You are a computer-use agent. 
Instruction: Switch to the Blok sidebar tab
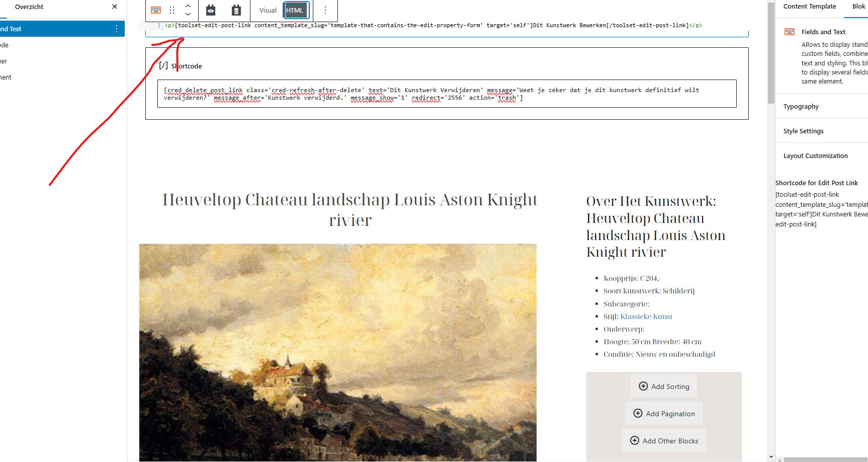859,7
